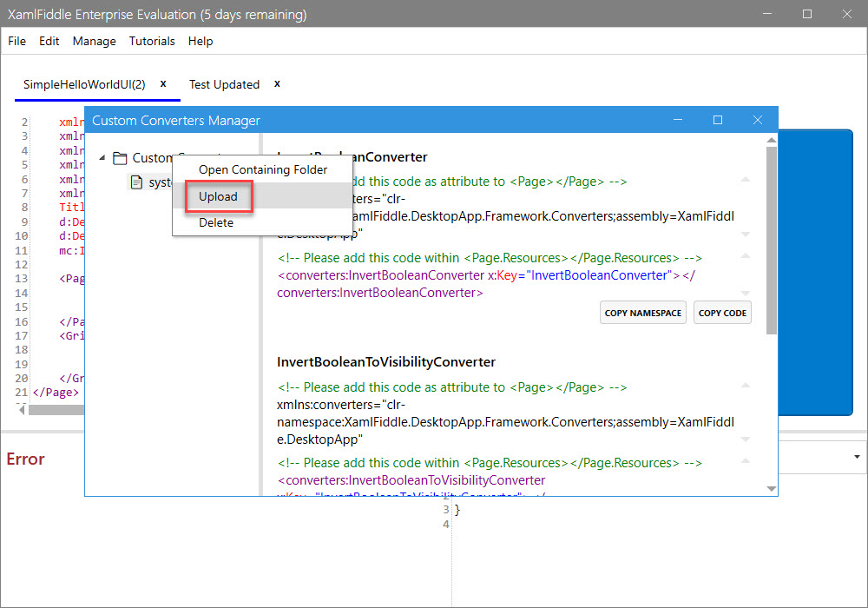The width and height of the screenshot is (868, 608).
Task: Click the Converters Manager vertical scrollbar thumb
Action: pyautogui.click(x=771, y=241)
